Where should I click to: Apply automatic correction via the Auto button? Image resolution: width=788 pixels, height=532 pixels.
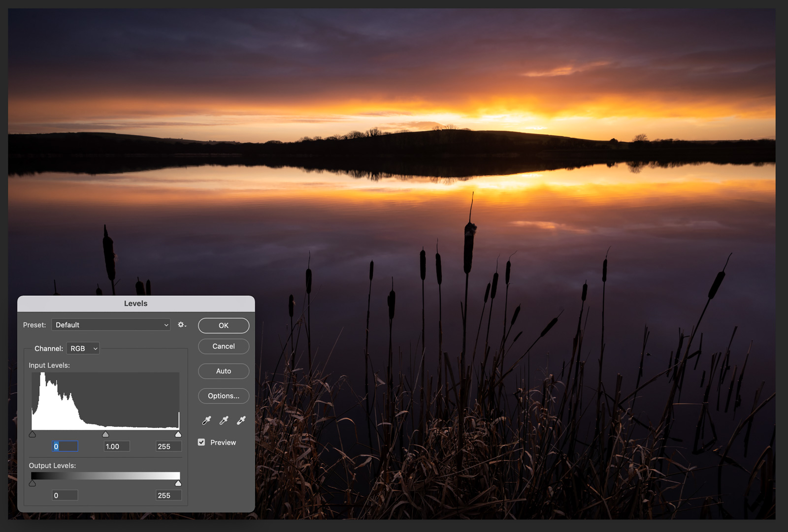coord(223,371)
